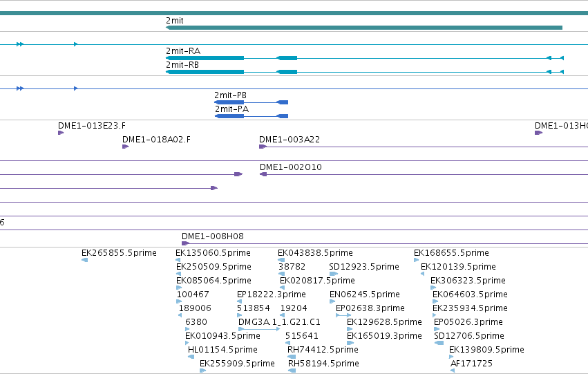
Task: Select EST EK020817.5prime
Action: 317,281
